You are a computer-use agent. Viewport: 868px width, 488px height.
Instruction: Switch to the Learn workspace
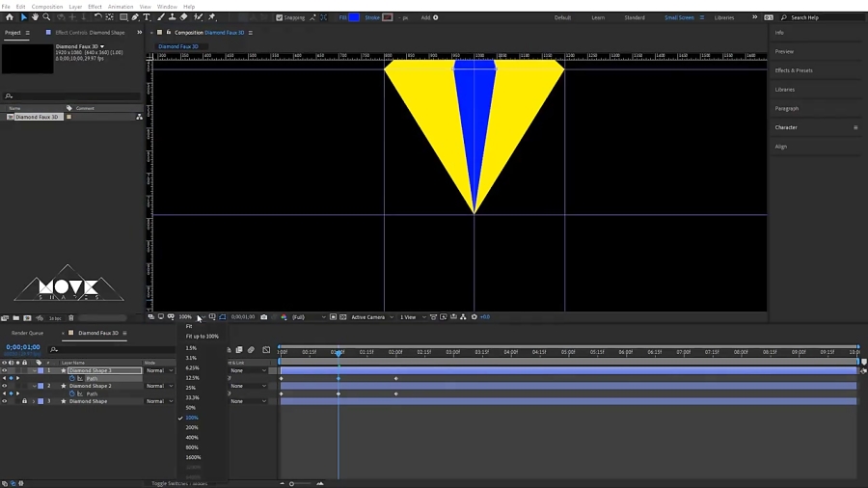(598, 17)
